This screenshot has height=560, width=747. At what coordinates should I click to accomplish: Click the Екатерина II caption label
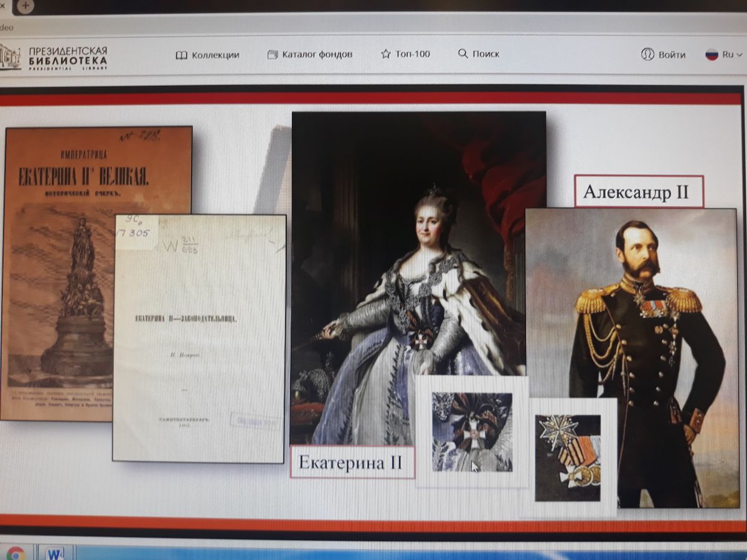pos(352,462)
